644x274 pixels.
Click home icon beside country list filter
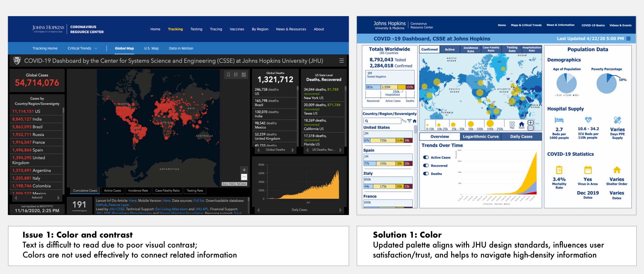415,121
